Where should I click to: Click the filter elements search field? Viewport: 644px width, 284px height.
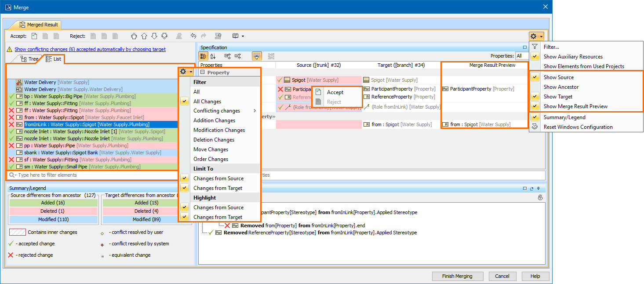(92, 175)
